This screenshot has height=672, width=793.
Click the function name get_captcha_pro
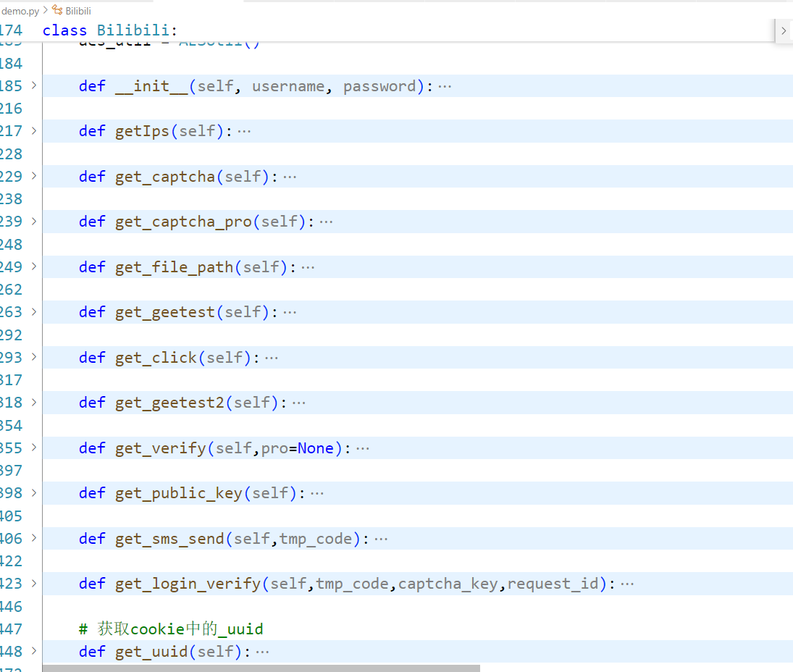click(x=183, y=222)
